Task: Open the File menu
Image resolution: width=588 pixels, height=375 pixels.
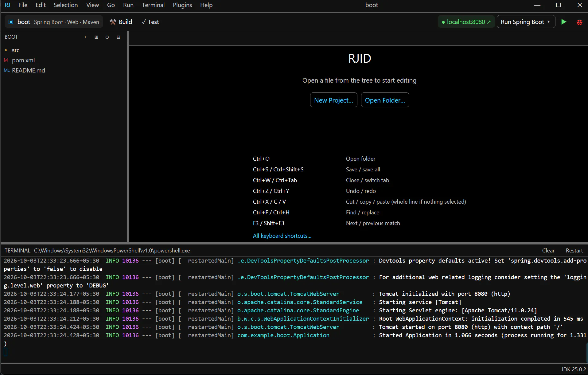Action: 23,5
